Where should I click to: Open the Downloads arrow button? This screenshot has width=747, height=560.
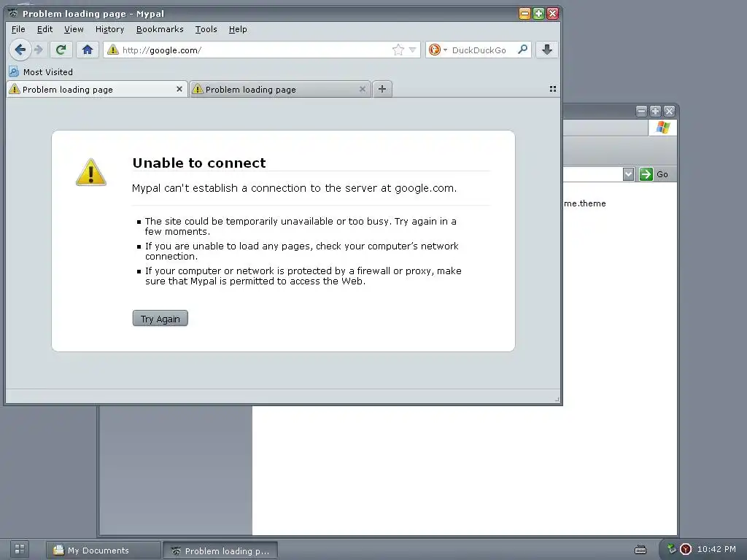click(x=547, y=50)
